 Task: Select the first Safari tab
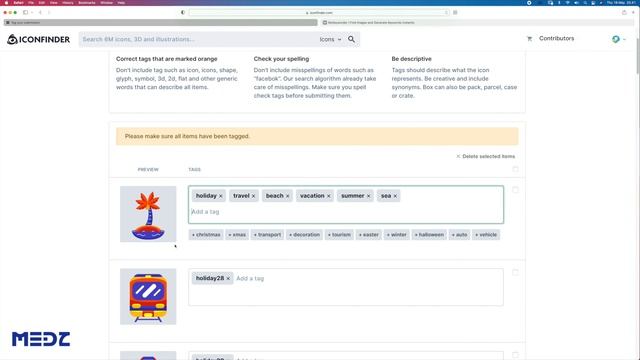pyautogui.click(x=160, y=22)
